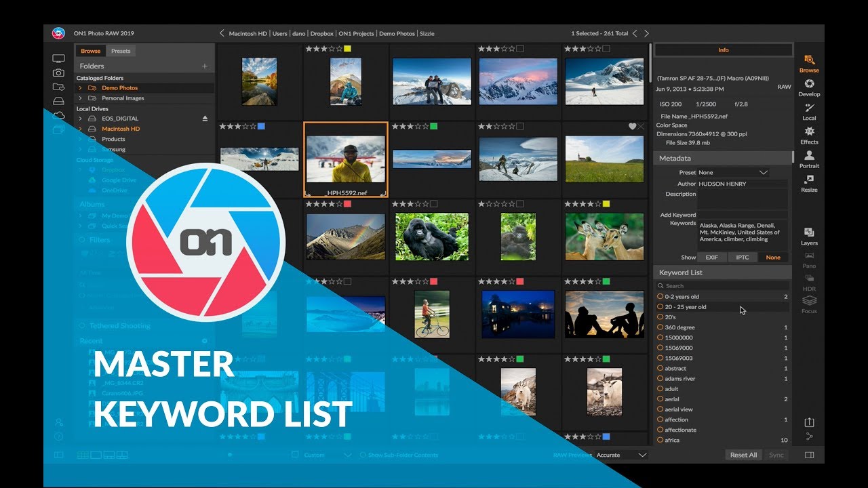Screen dimensions: 868x488
Task: Toggle the '20 - 25 year old' keyword circle
Action: pos(660,306)
